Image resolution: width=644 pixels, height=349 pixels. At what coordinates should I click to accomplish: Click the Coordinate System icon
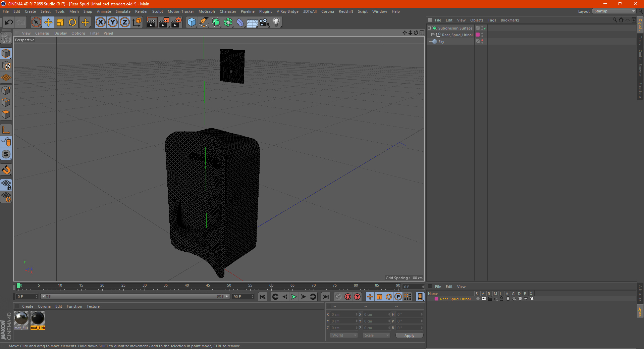click(x=137, y=22)
